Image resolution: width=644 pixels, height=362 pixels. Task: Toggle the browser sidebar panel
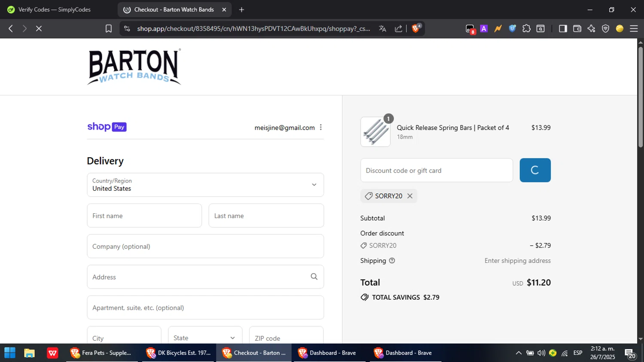click(x=563, y=28)
